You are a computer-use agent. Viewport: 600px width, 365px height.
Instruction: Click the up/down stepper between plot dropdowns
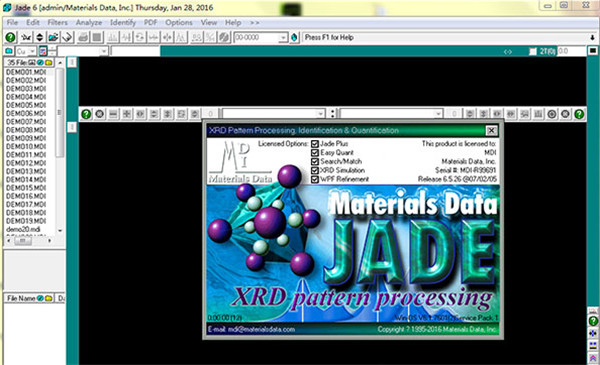pos(333,114)
